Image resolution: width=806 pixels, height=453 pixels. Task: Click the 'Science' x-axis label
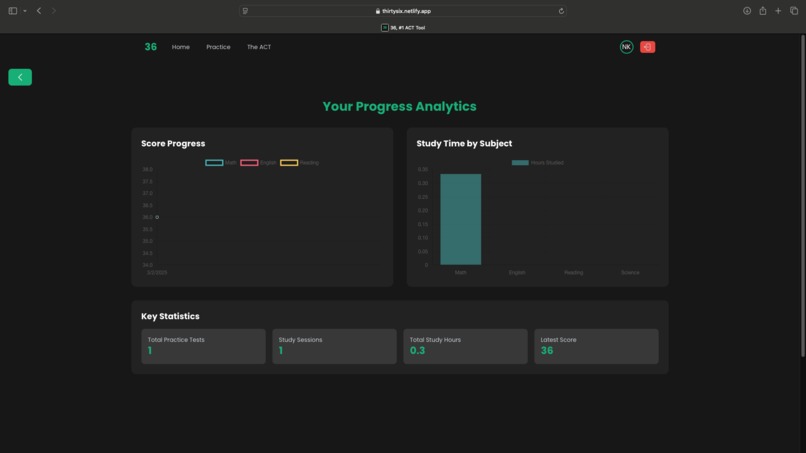(x=630, y=273)
